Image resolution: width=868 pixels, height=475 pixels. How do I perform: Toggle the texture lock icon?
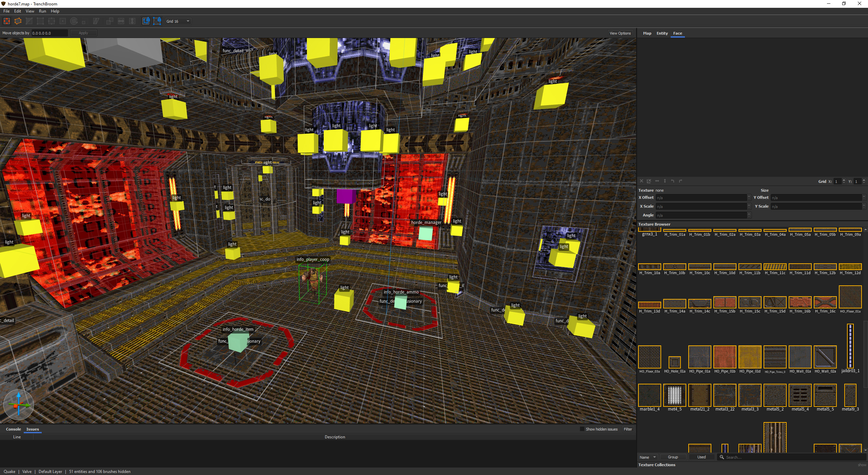click(x=146, y=21)
